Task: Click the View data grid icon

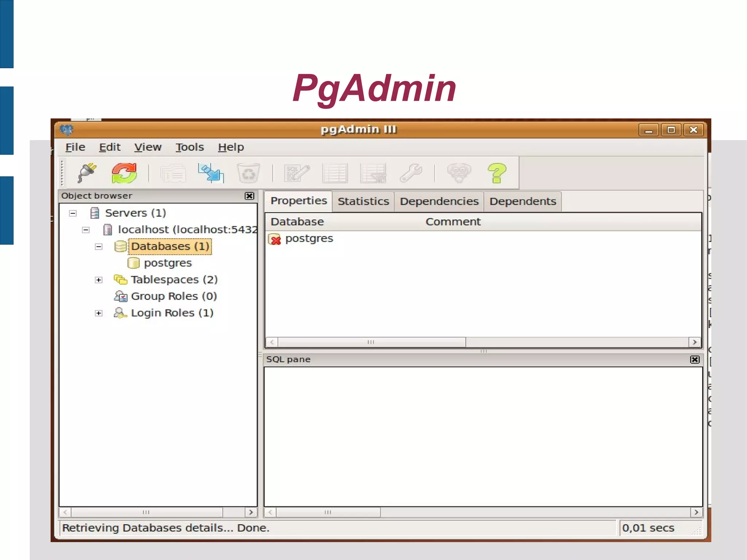Action: click(335, 173)
